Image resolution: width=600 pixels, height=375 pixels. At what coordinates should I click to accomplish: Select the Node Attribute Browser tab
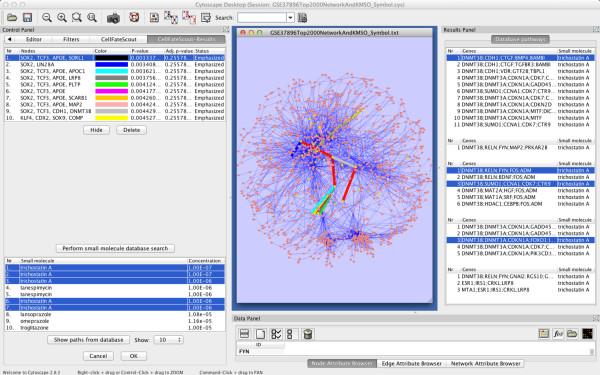342,364
